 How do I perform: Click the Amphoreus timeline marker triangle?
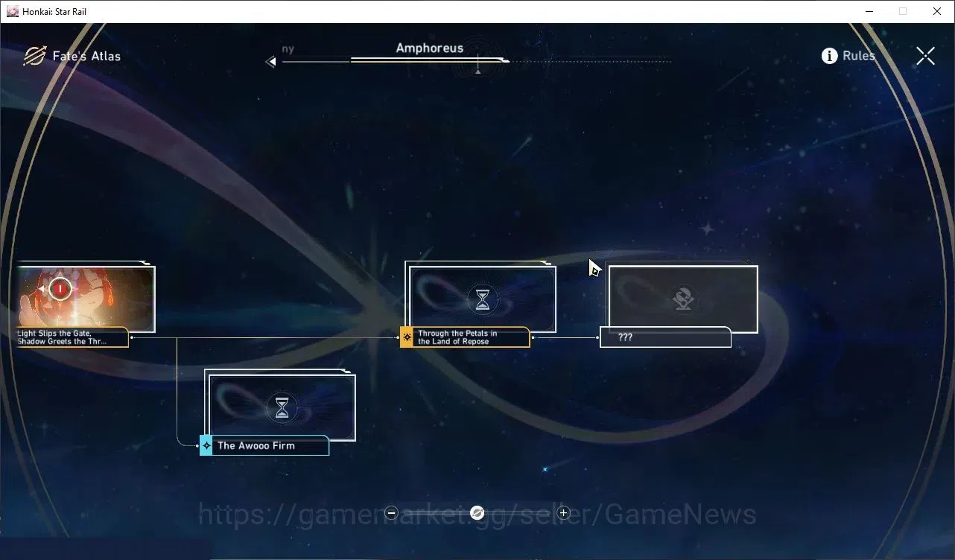click(478, 72)
